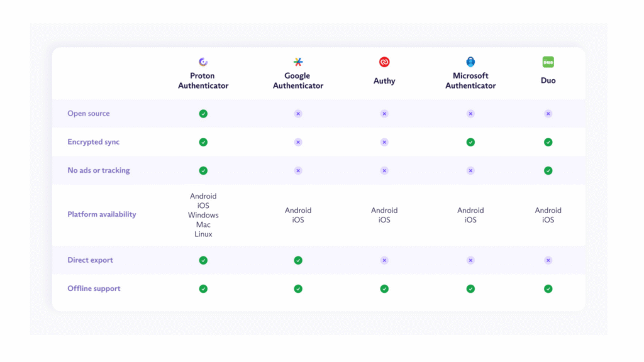Click Authy's Open source cross icon
Screen dimensions: 644x362
tap(384, 114)
